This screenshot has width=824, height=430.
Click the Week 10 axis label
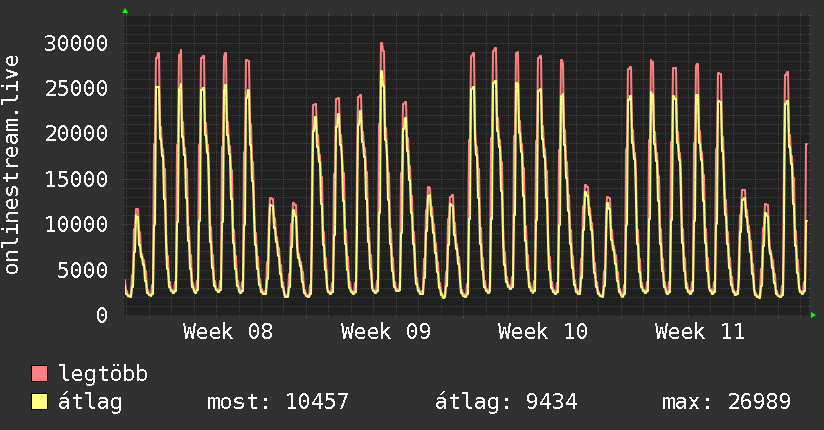click(543, 332)
